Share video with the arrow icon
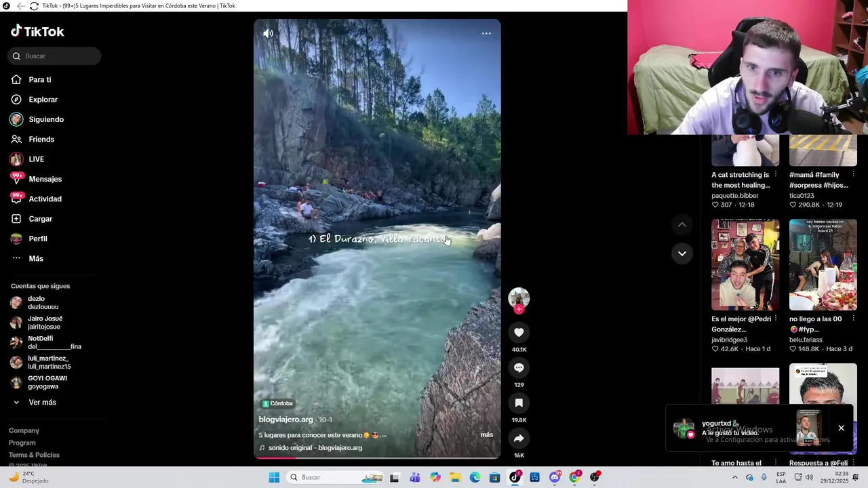Image resolution: width=868 pixels, height=488 pixels. (519, 438)
